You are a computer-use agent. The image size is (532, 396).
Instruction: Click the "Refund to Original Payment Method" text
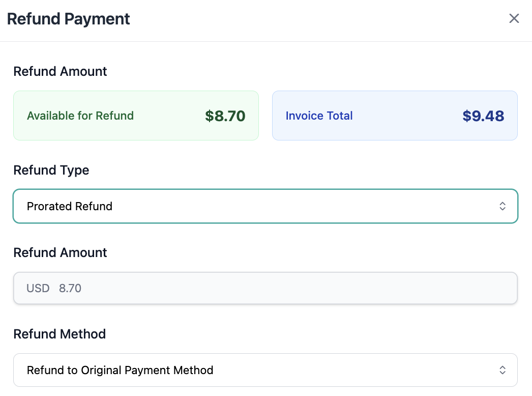[120, 370]
